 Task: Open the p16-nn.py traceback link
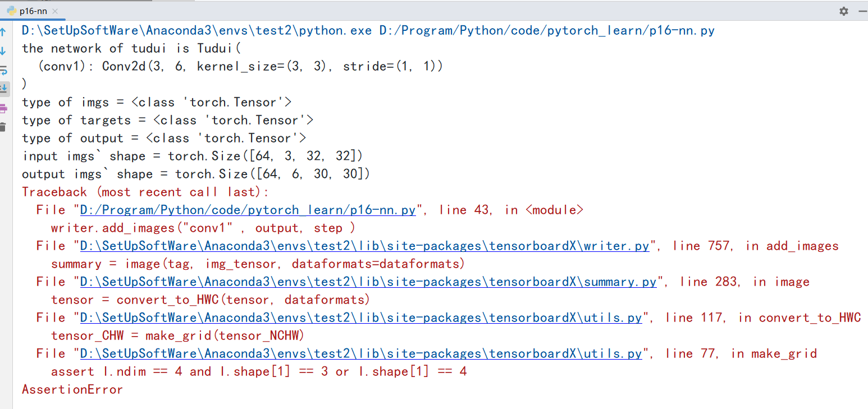248,210
